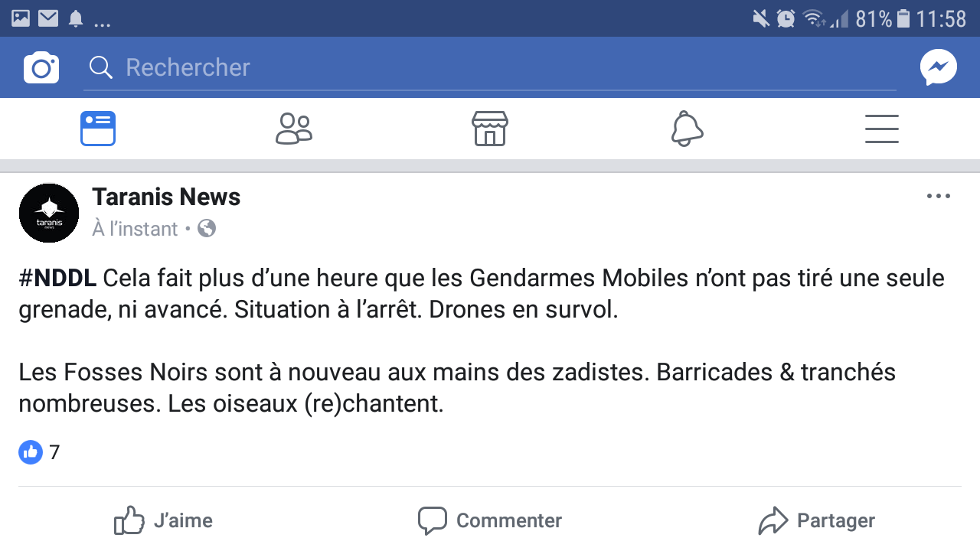The height and width of the screenshot is (551, 980).
Task: Open the Friends requests tab
Action: [x=294, y=129]
